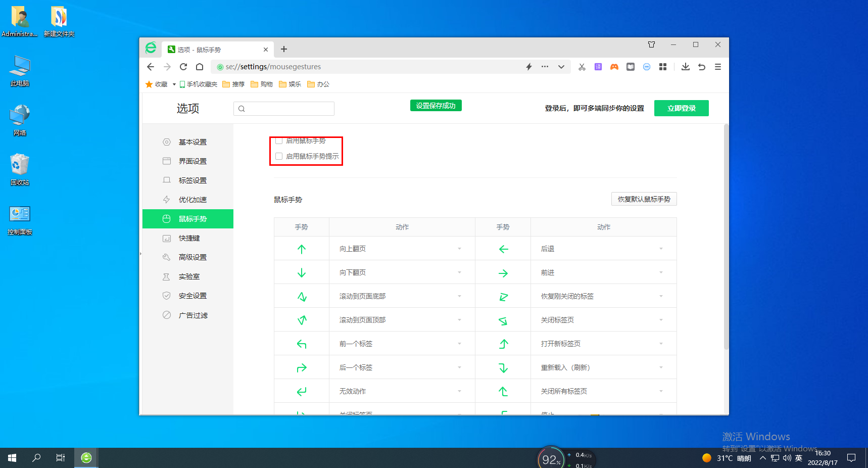Open 手机收藏夹 bookmark folder
The width and height of the screenshot is (868, 468).
199,84
